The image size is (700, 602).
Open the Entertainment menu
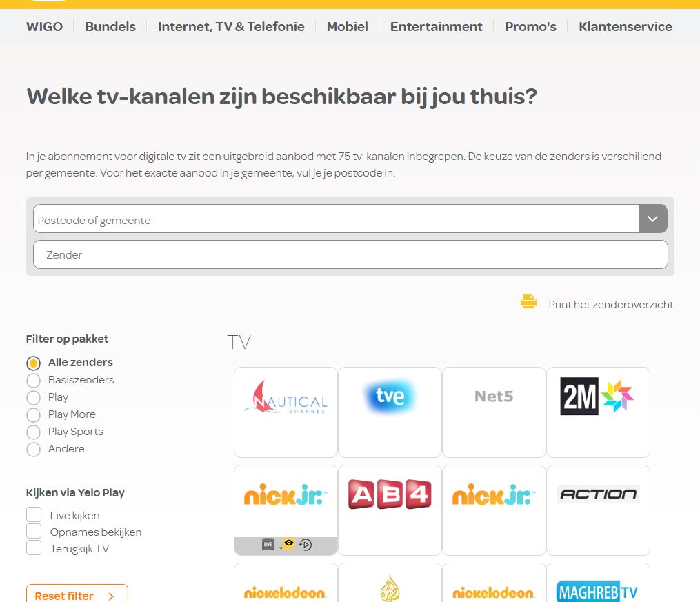coord(436,27)
